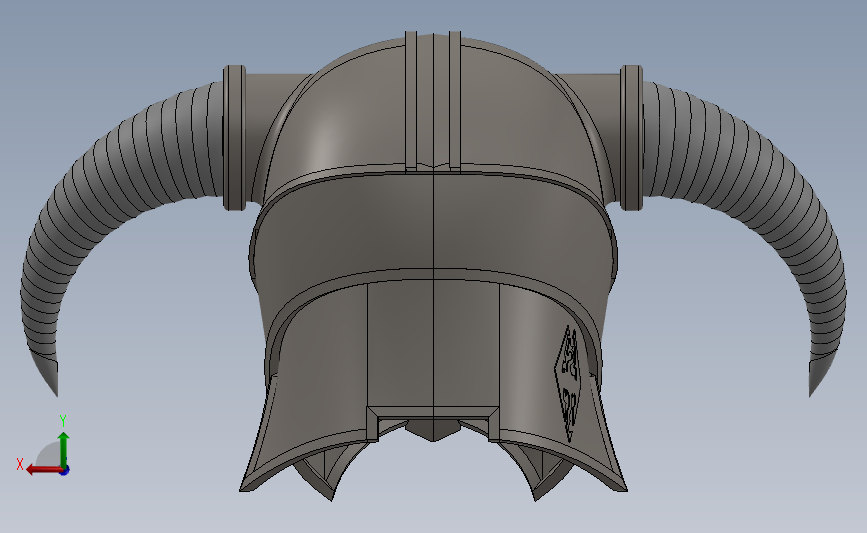This screenshot has height=533, width=867.
Task: Click the blue Z axis dot of triad
Action: (65, 471)
